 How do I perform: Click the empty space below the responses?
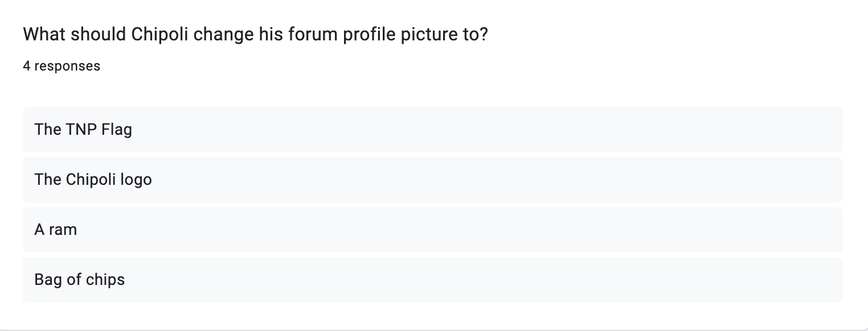coord(433,313)
